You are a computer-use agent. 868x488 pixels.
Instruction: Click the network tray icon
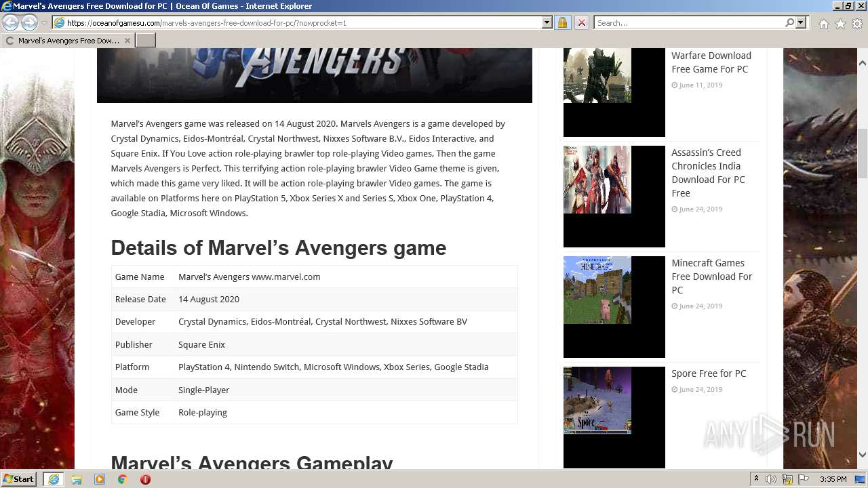787,479
